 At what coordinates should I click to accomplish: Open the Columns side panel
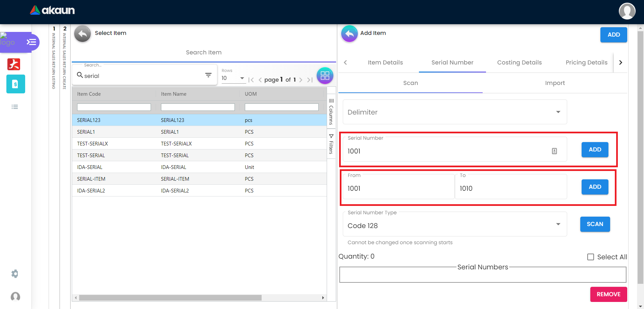331,113
